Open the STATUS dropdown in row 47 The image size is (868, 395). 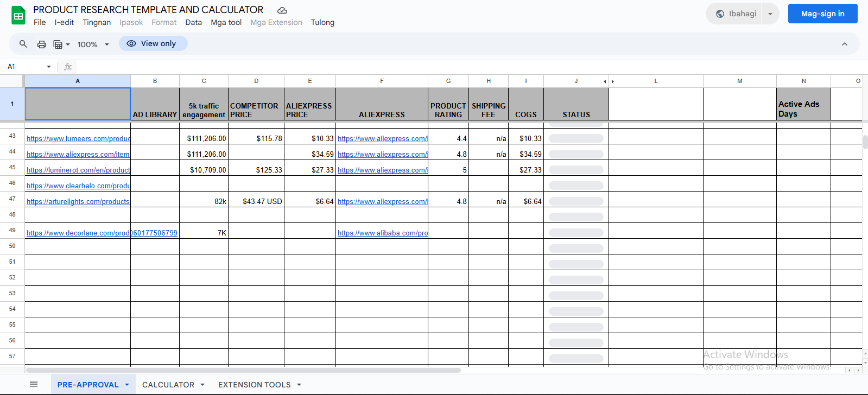[x=576, y=201]
